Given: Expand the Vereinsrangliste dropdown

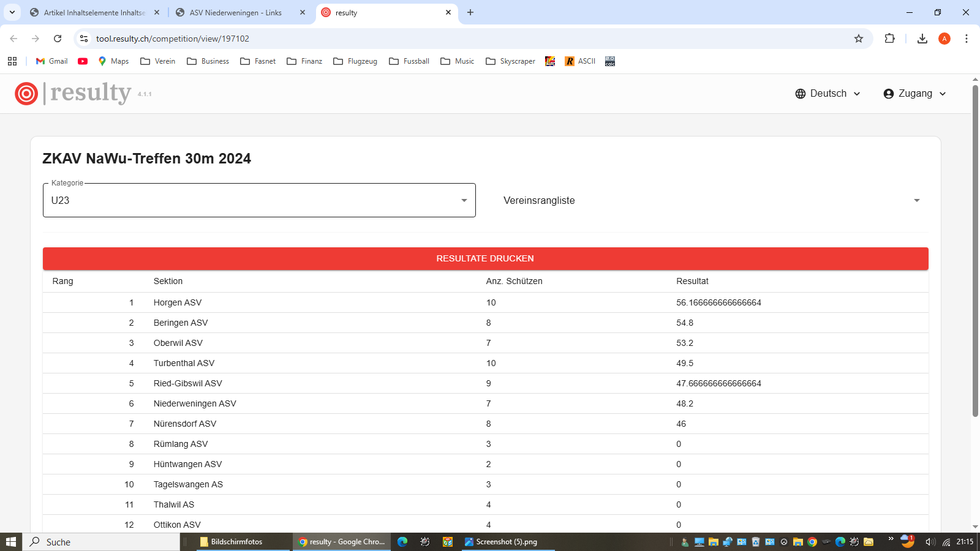Looking at the screenshot, I should click(710, 201).
